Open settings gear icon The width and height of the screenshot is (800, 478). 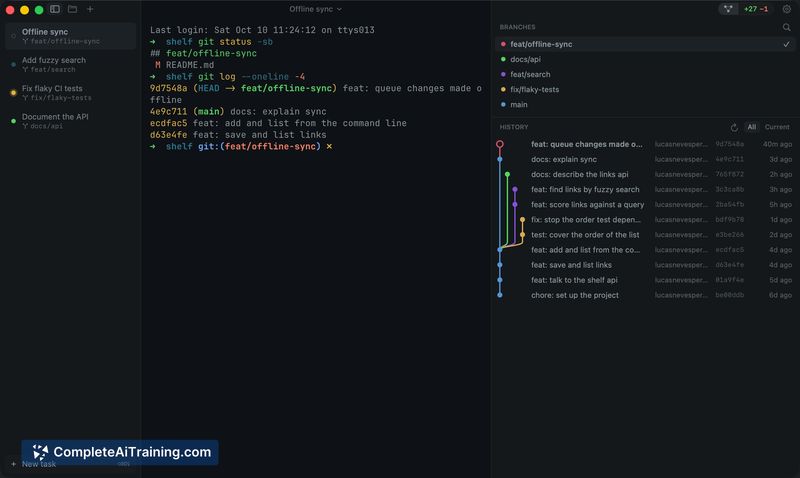click(x=786, y=9)
